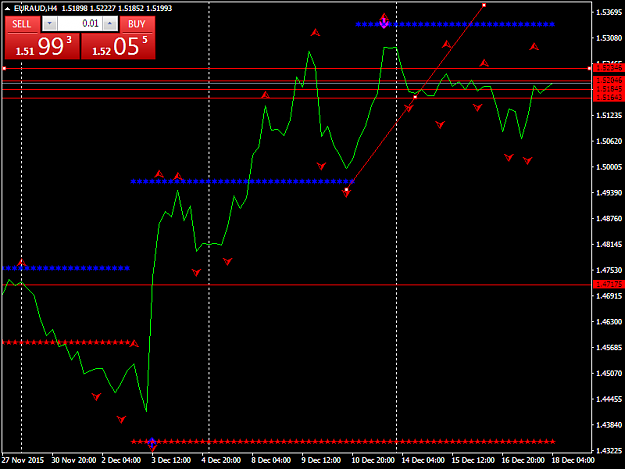Increase lot volume with up arrow
The image size is (625, 469).
110,24
